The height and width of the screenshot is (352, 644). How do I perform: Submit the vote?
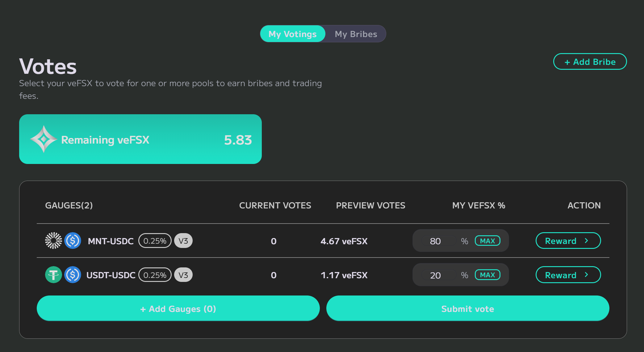pyautogui.click(x=467, y=308)
